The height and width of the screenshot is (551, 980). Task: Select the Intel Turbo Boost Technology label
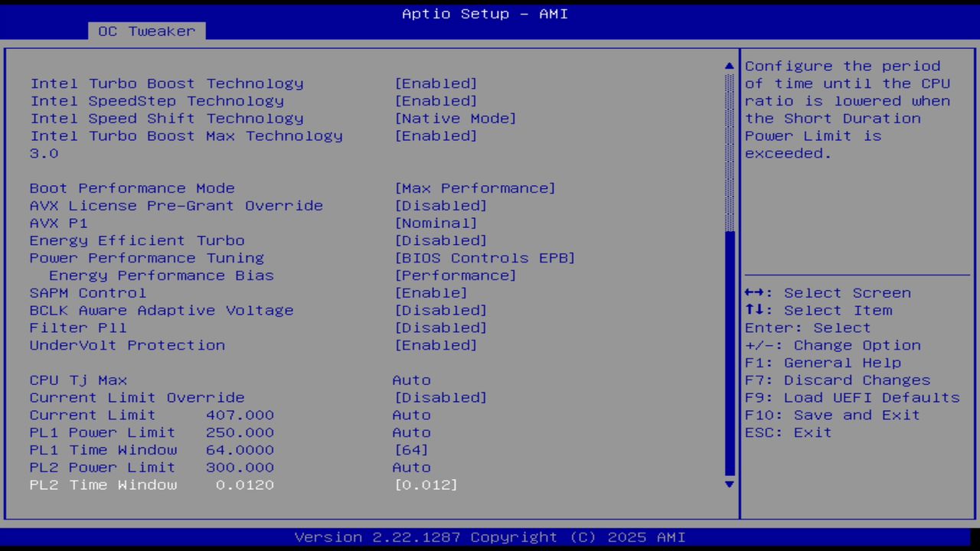(x=167, y=83)
